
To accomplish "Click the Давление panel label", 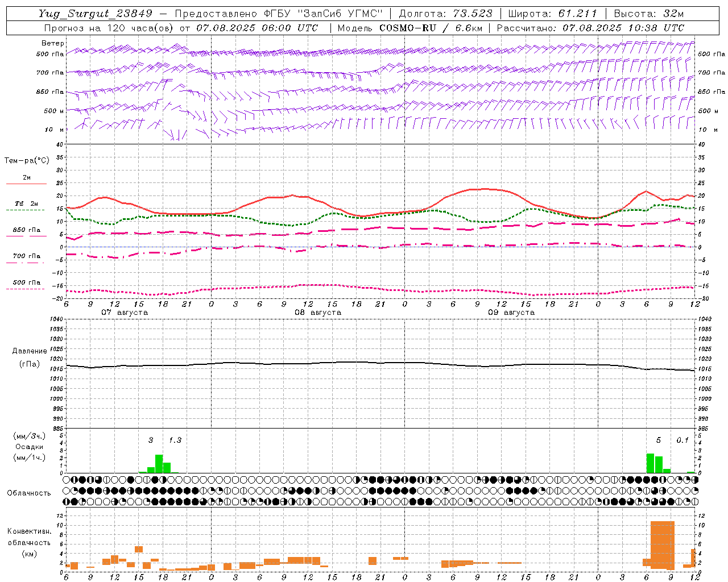I will 30,351.
